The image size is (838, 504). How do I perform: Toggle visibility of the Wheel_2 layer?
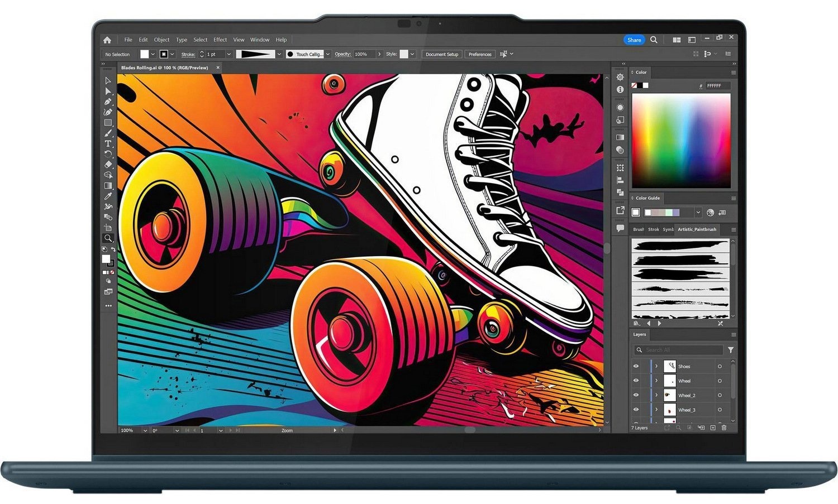[636, 395]
